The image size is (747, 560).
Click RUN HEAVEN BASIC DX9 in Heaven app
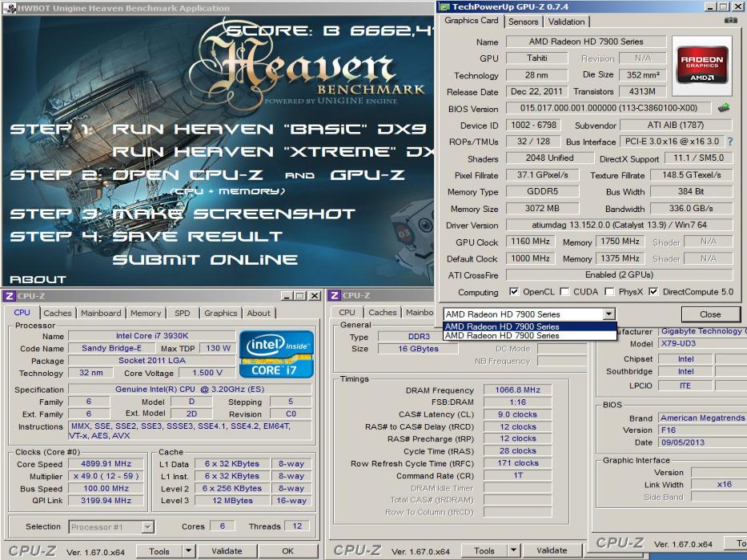pos(269,129)
